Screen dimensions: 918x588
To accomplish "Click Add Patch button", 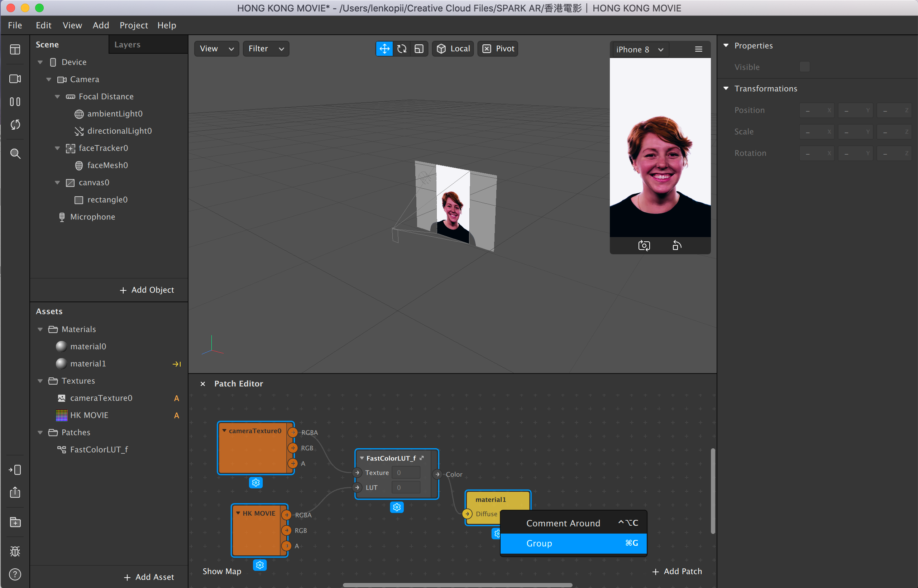I will (x=677, y=571).
